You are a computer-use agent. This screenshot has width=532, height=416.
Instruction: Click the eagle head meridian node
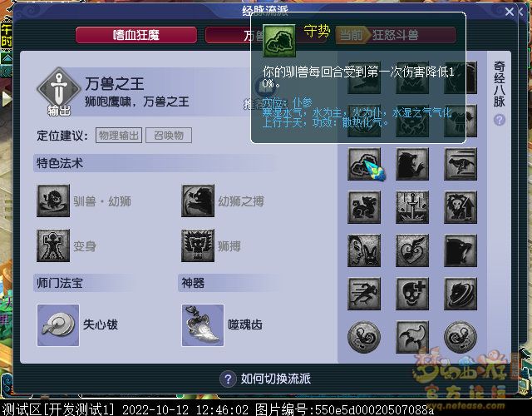(x=461, y=250)
